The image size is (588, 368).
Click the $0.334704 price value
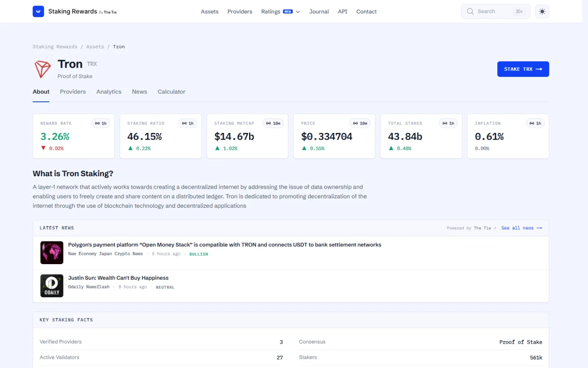tap(327, 136)
